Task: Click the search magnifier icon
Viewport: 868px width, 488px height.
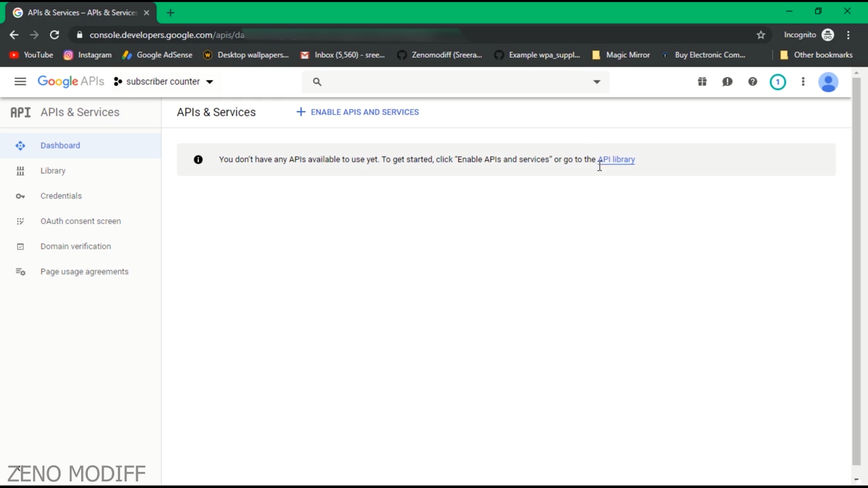Action: (x=317, y=82)
